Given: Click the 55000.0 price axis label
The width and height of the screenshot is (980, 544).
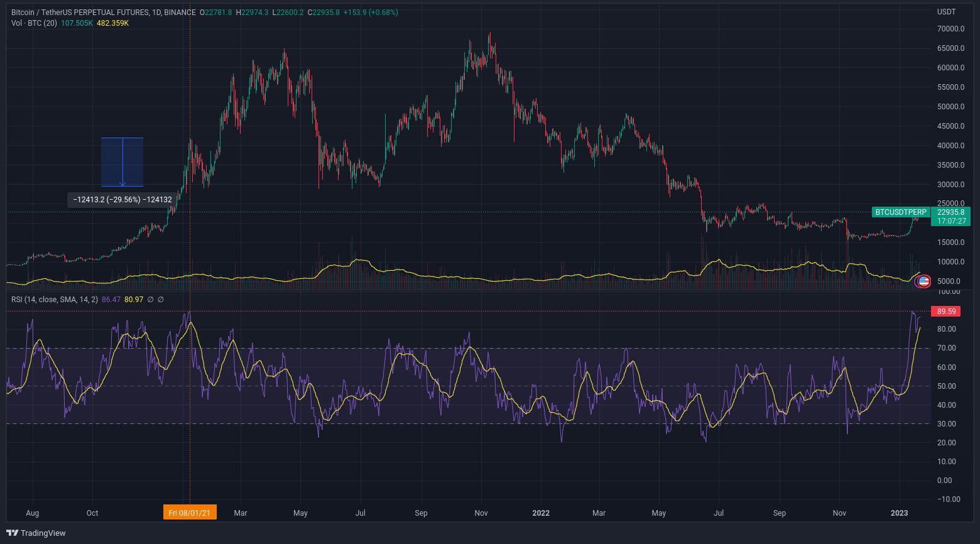Looking at the screenshot, I should [950, 87].
